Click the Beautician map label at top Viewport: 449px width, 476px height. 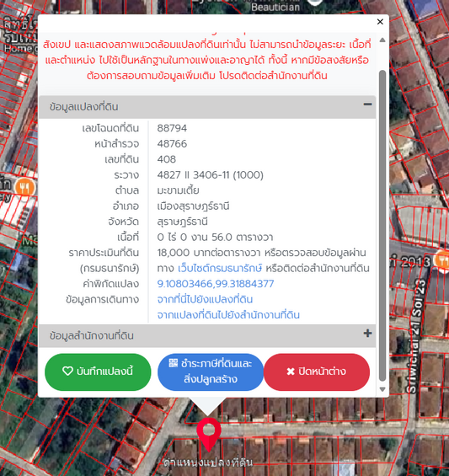(x=275, y=7)
